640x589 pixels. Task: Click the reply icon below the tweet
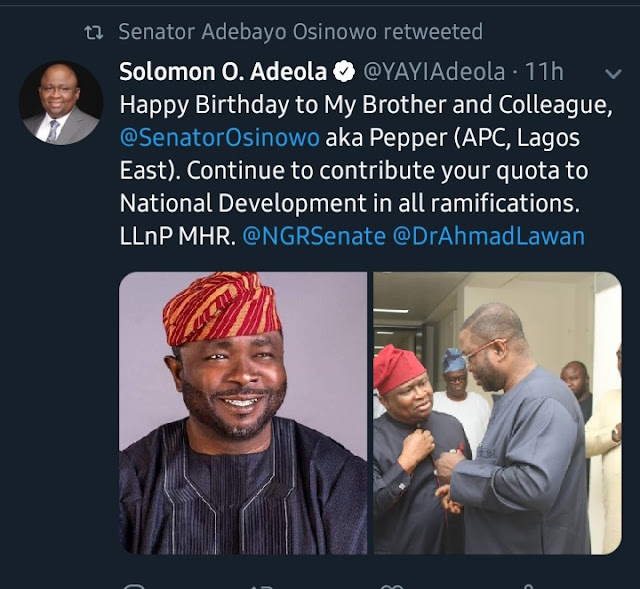135,585
